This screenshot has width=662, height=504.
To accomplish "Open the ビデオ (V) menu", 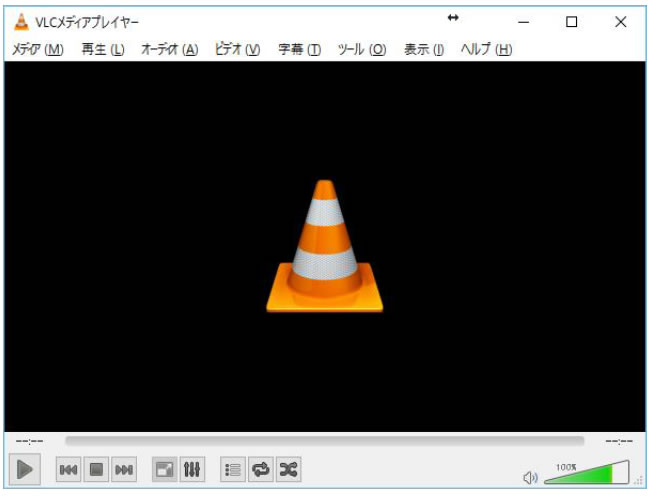I will (237, 49).
